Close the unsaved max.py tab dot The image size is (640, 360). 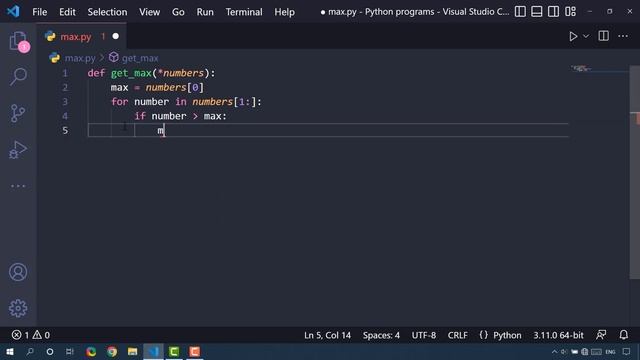pos(116,36)
